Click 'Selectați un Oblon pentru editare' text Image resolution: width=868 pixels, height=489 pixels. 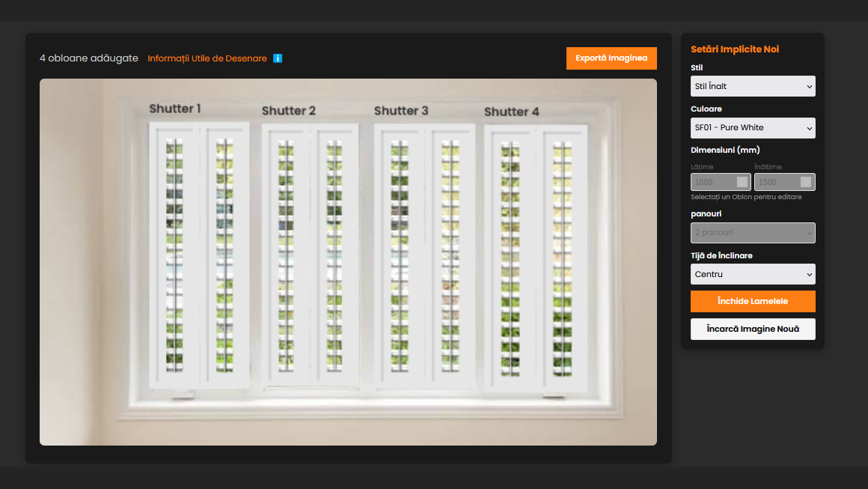click(746, 197)
